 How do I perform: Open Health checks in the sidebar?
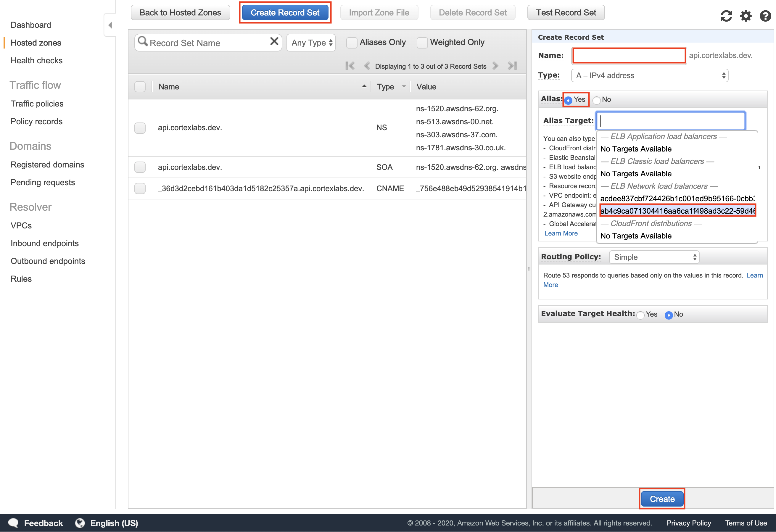(x=36, y=60)
